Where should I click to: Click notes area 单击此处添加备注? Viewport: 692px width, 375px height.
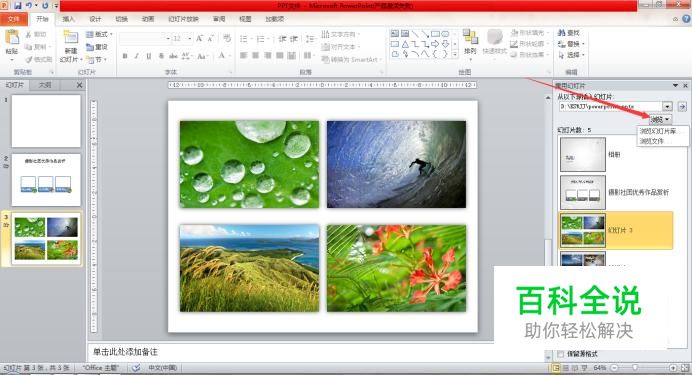[125, 352]
